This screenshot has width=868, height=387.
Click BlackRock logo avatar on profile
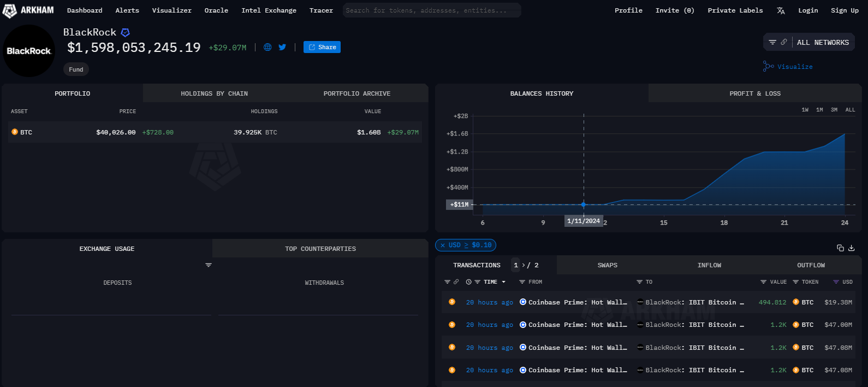tap(29, 51)
